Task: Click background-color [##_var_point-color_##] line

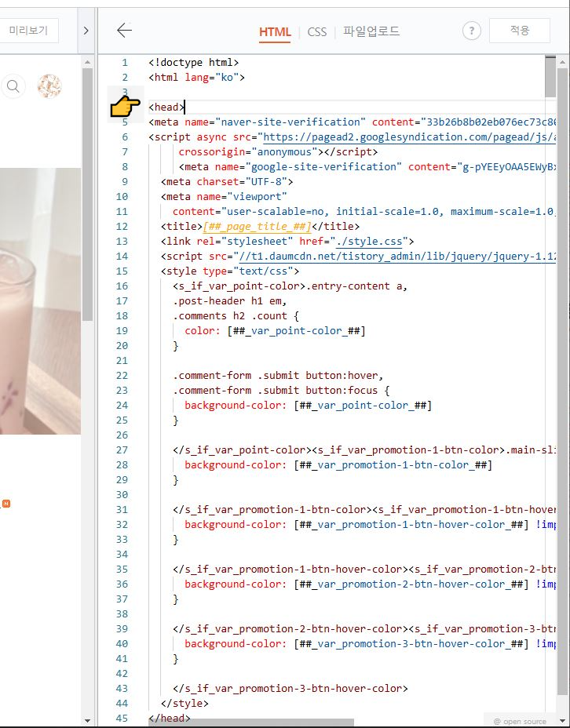Action: [309, 406]
